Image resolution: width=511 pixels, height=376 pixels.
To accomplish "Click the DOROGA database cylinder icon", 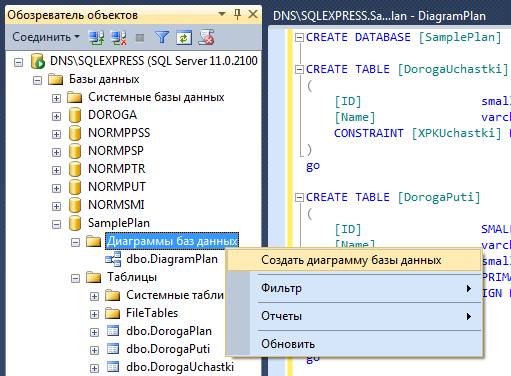I will pyautogui.click(x=75, y=115).
